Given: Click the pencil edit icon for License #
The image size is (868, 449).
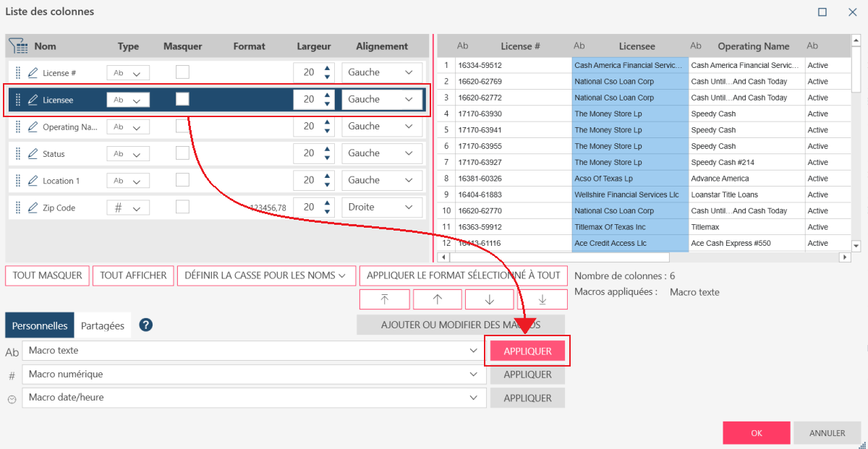Looking at the screenshot, I should [x=33, y=73].
